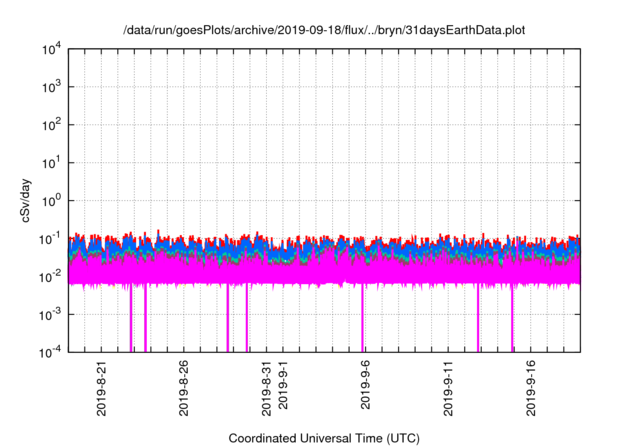The width and height of the screenshot is (640, 448).
Task: Click the 2019-8-26 date label
Action: click(x=184, y=388)
